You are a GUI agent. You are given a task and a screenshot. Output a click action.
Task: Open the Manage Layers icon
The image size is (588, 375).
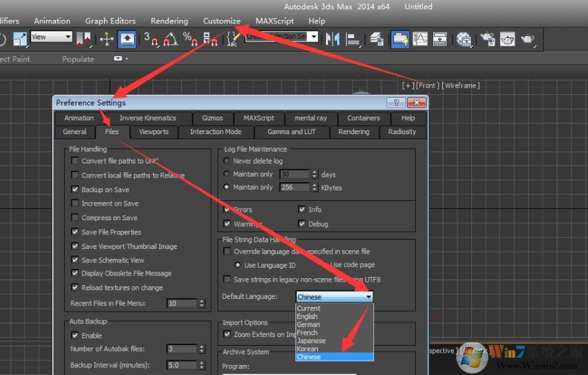tap(377, 39)
